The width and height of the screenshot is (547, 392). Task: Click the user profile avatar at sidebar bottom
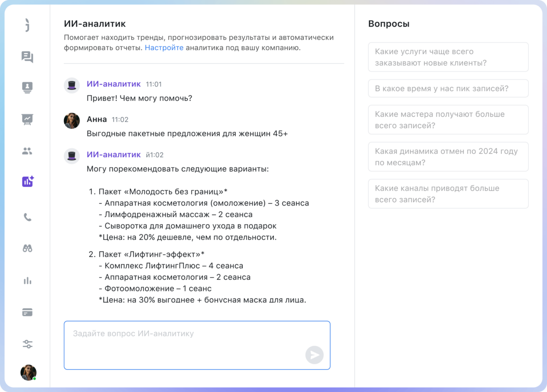28,372
